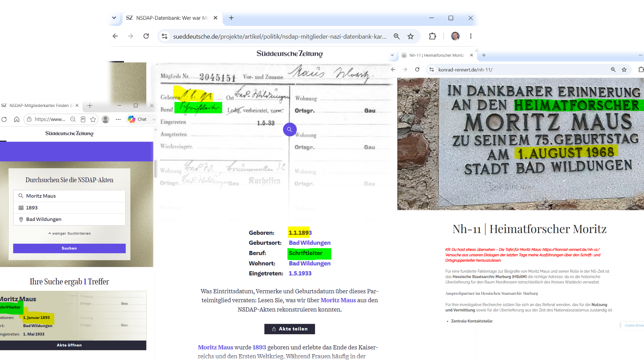Click Süddeutsche Zeitung logo in main Chrome window
Viewport: 644px width, 362px height.
pos(289,54)
